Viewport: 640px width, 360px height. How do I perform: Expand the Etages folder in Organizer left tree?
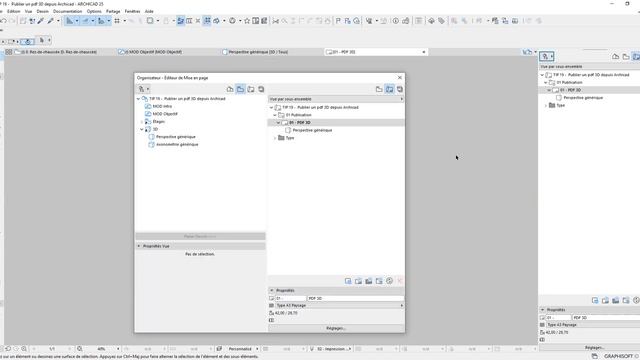tap(142, 122)
